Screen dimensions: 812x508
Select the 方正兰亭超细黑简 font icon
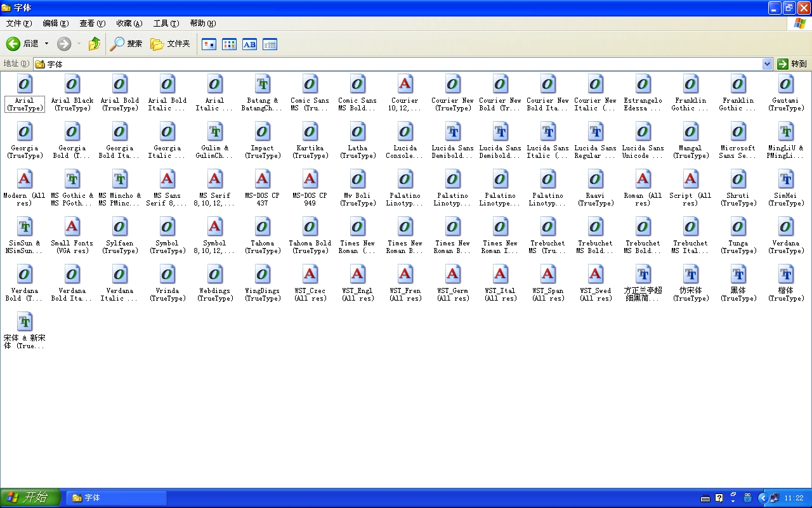[x=643, y=274]
